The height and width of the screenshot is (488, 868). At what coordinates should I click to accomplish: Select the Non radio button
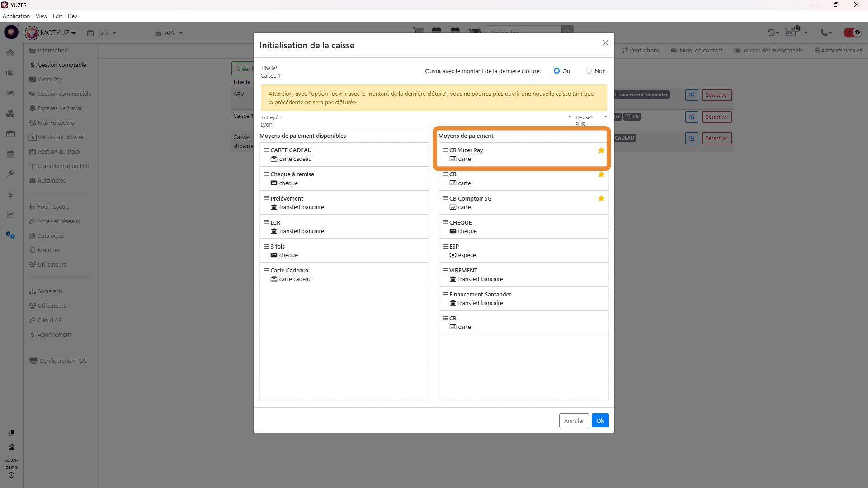point(589,71)
